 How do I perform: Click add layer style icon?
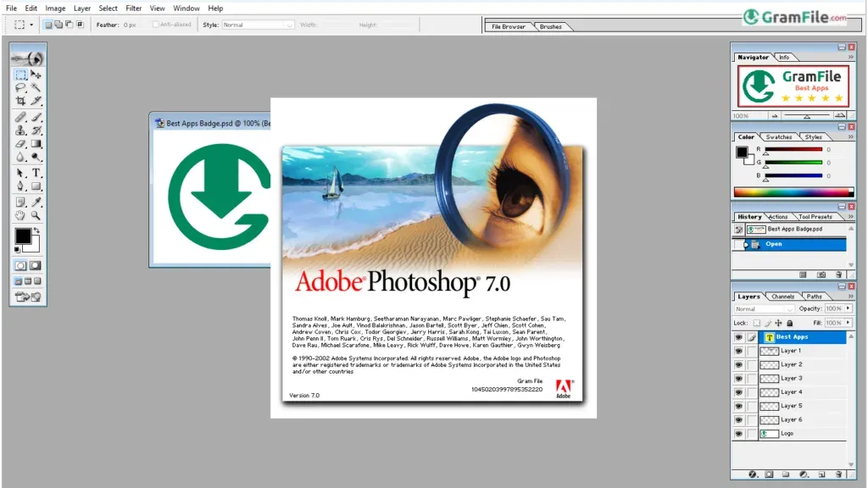pyautogui.click(x=753, y=474)
